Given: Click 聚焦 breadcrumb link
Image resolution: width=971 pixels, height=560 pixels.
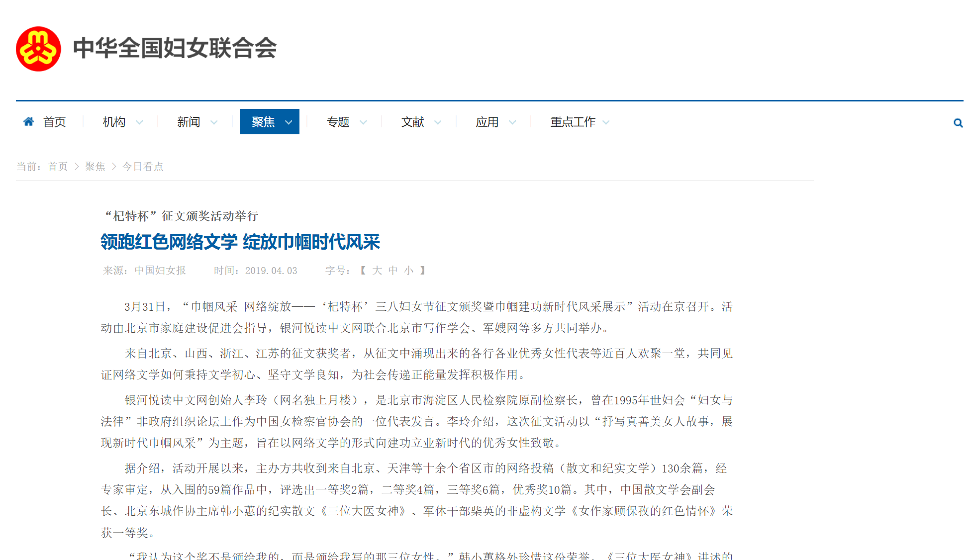Looking at the screenshot, I should tap(95, 167).
